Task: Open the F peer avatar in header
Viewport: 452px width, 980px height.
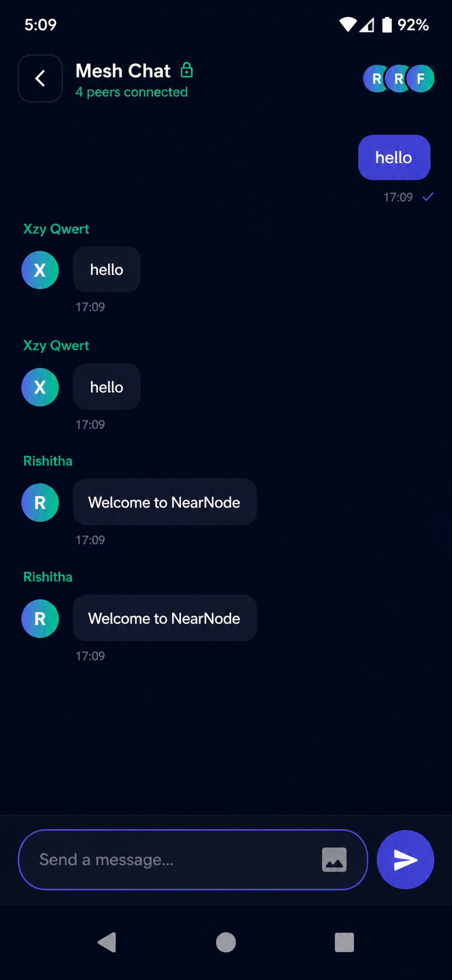Action: (x=421, y=79)
